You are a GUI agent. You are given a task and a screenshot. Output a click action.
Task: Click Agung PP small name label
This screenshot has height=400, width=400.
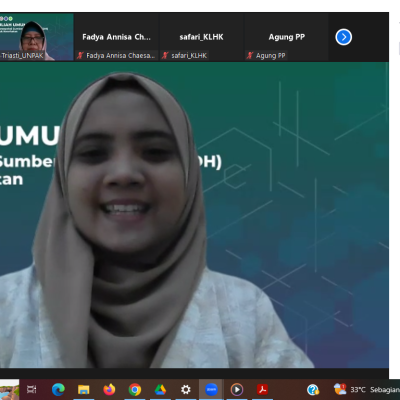[x=270, y=55]
